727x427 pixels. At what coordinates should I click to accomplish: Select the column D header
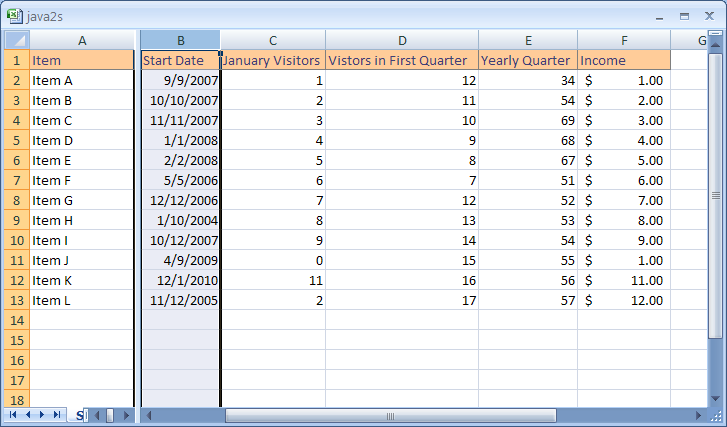(401, 40)
